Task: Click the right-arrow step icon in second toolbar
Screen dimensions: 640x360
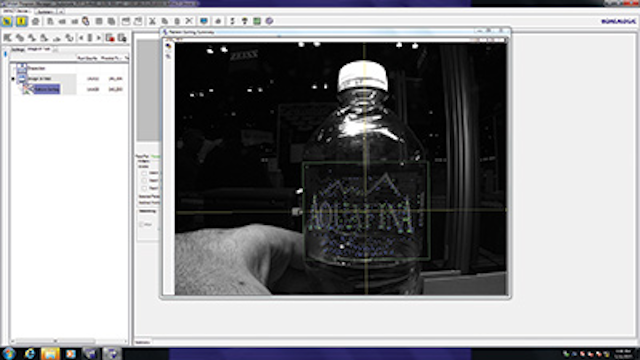Action: 98,38
